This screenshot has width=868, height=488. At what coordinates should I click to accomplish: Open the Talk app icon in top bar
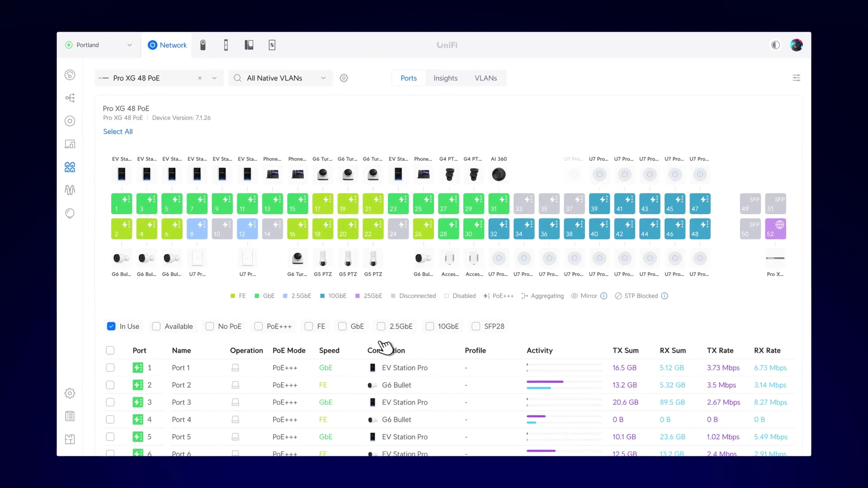[249, 45]
